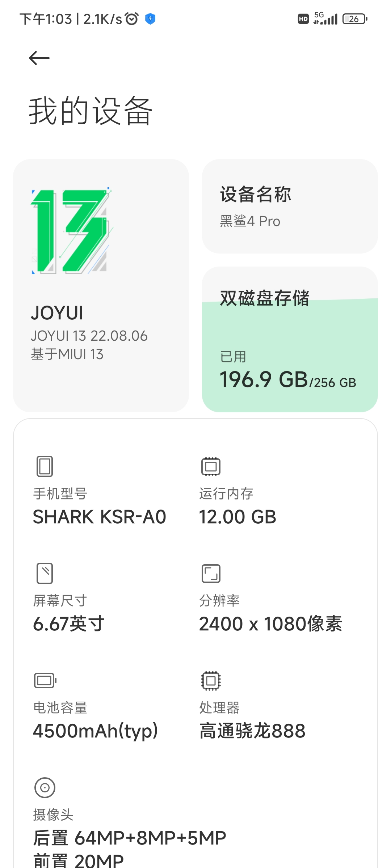Tap the SHARK KSR-A0 model text

pos(100,517)
